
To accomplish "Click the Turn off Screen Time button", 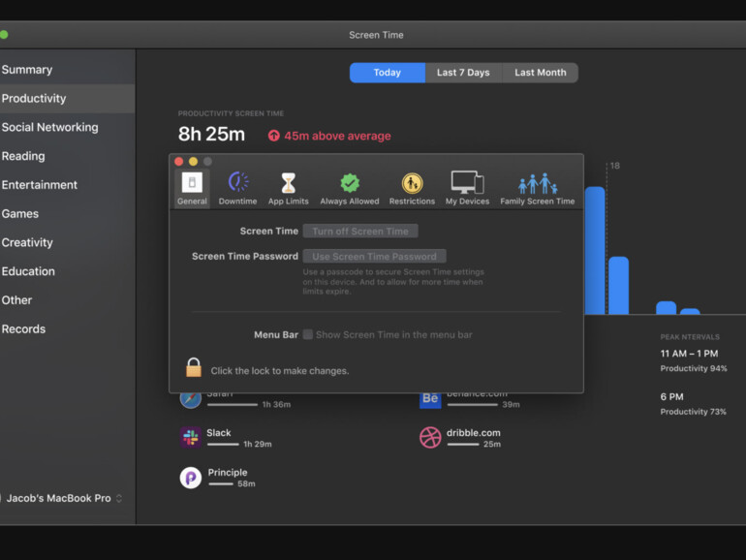I will coord(360,232).
